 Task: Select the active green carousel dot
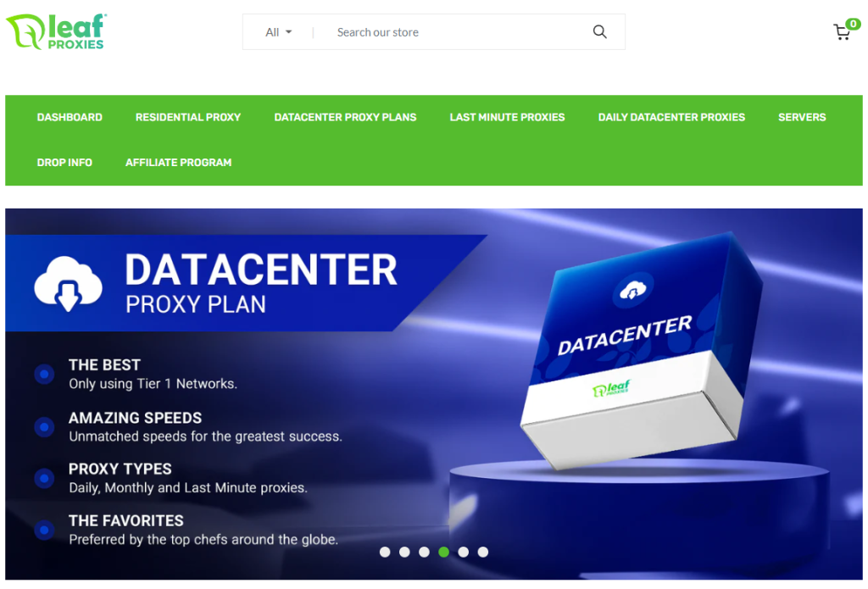tap(443, 552)
